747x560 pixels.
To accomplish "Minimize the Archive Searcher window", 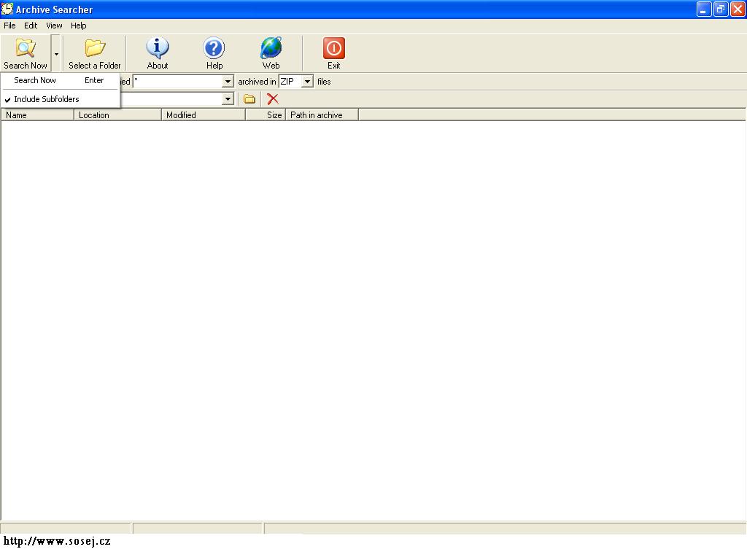I will 704,9.
